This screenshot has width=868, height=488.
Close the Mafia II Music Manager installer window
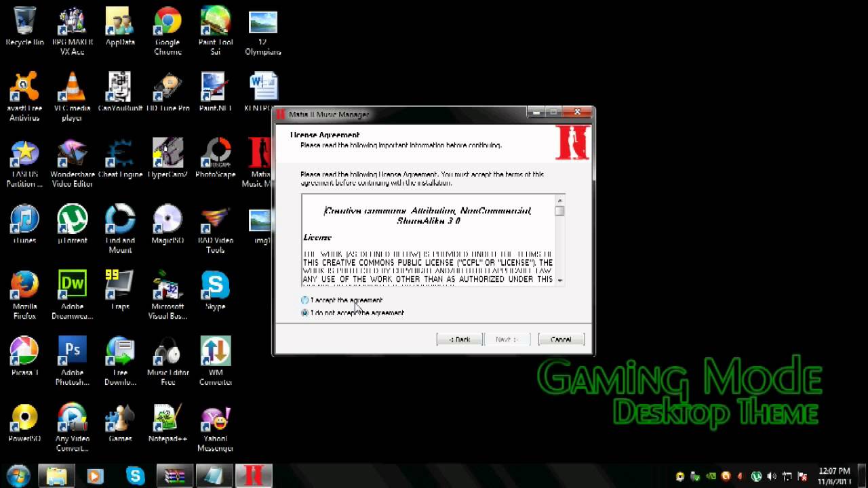point(578,112)
